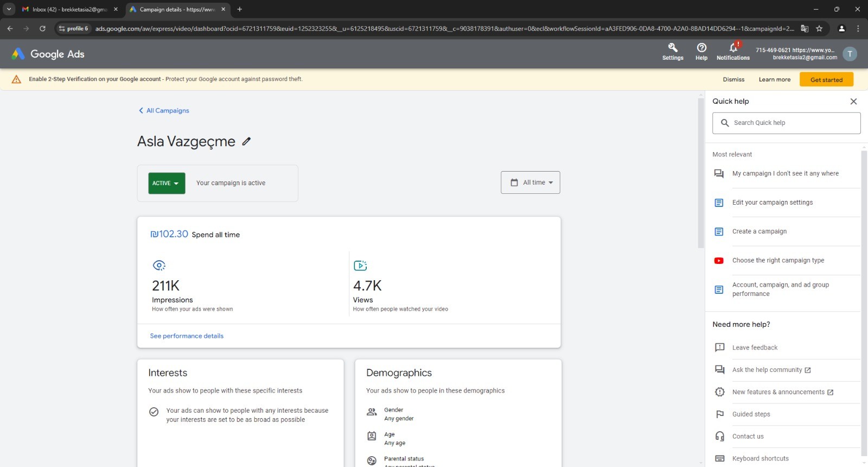Open the Chrome menu
The height and width of the screenshot is (467, 868).
tap(858, 29)
